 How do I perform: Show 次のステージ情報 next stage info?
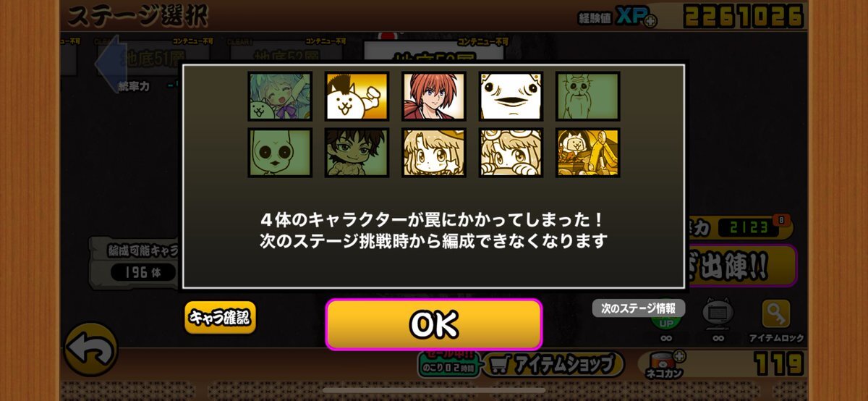coord(639,308)
